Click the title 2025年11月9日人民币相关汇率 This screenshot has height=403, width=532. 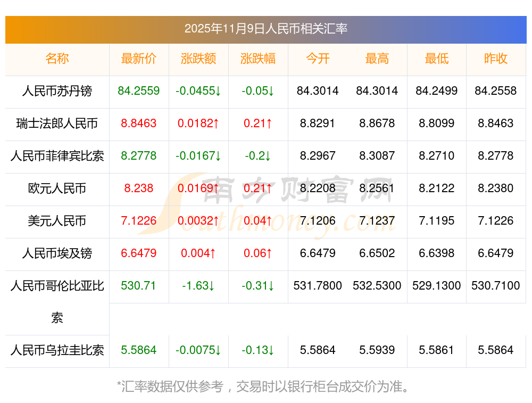[x=265, y=29]
